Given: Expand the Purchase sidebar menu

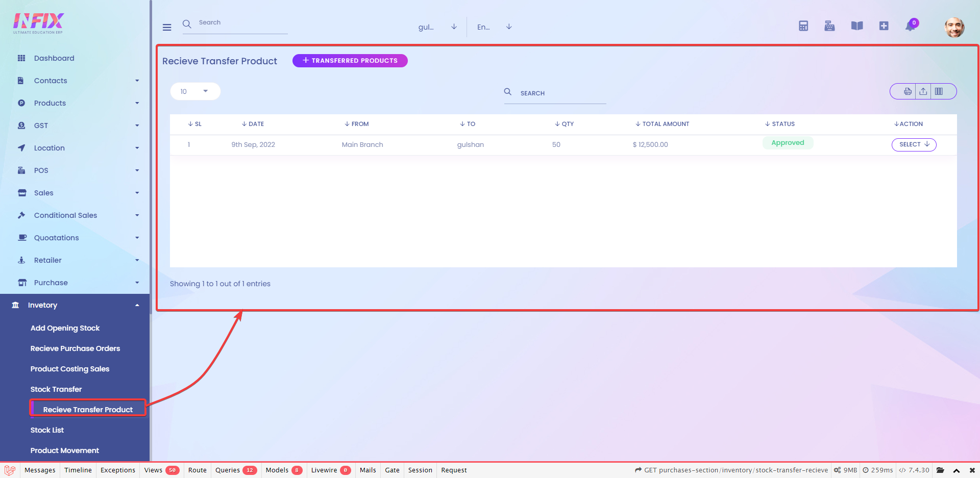Looking at the screenshot, I should (x=75, y=283).
